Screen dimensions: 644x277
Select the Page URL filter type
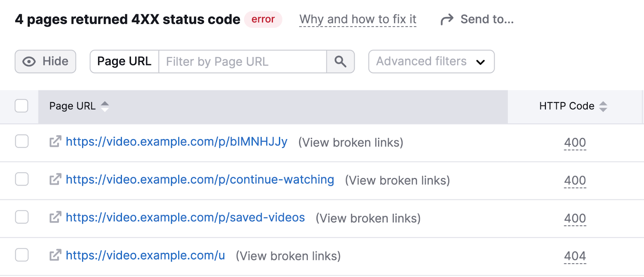(x=124, y=62)
